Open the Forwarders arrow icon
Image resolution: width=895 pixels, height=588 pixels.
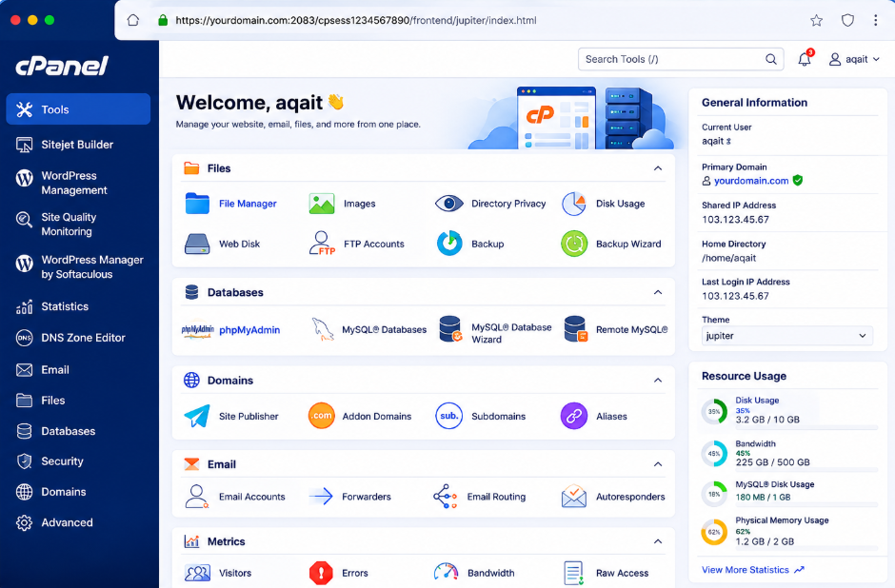click(321, 496)
